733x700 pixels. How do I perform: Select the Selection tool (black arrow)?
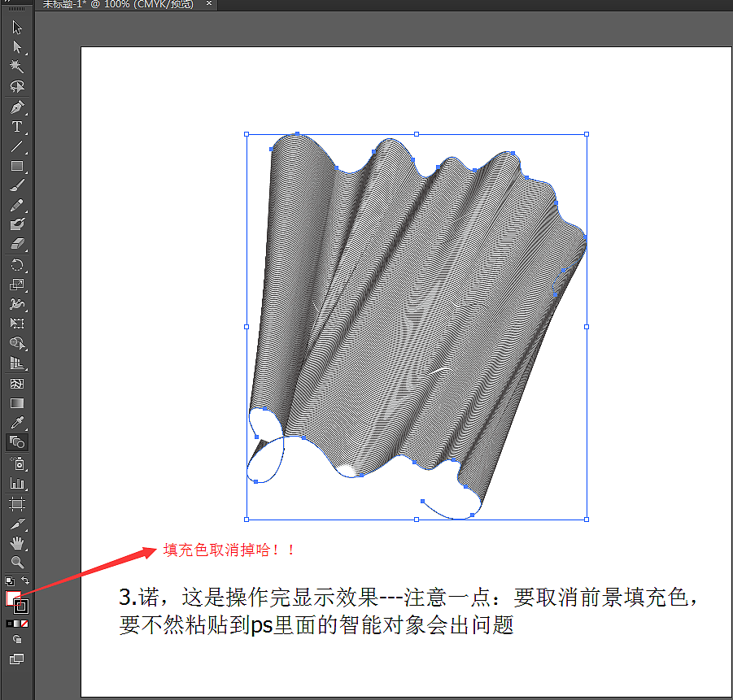click(17, 28)
